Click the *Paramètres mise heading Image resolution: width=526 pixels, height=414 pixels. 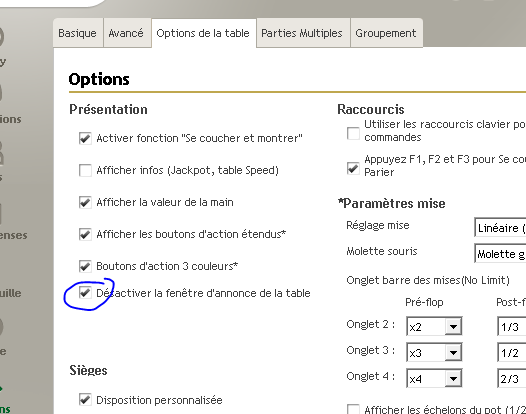pyautogui.click(x=391, y=203)
